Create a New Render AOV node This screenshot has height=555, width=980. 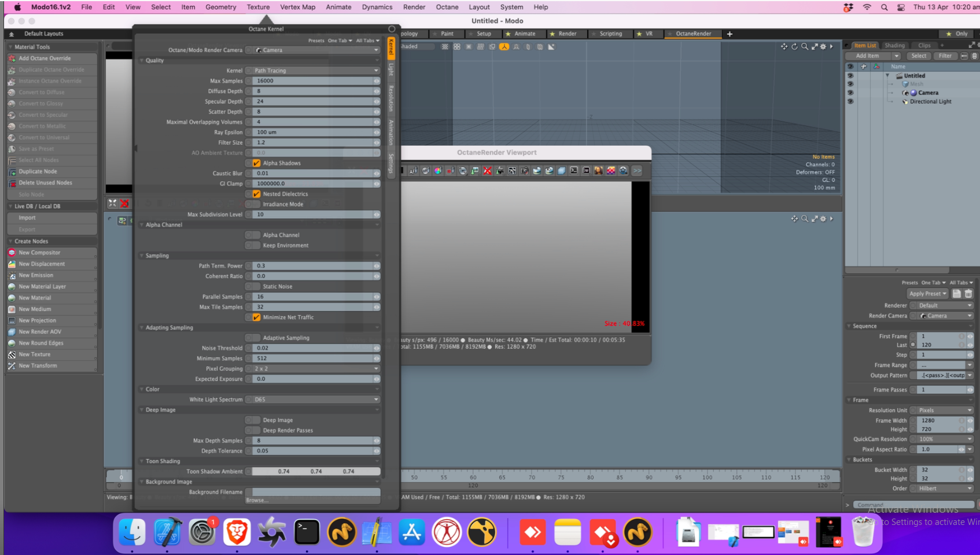[51, 332]
